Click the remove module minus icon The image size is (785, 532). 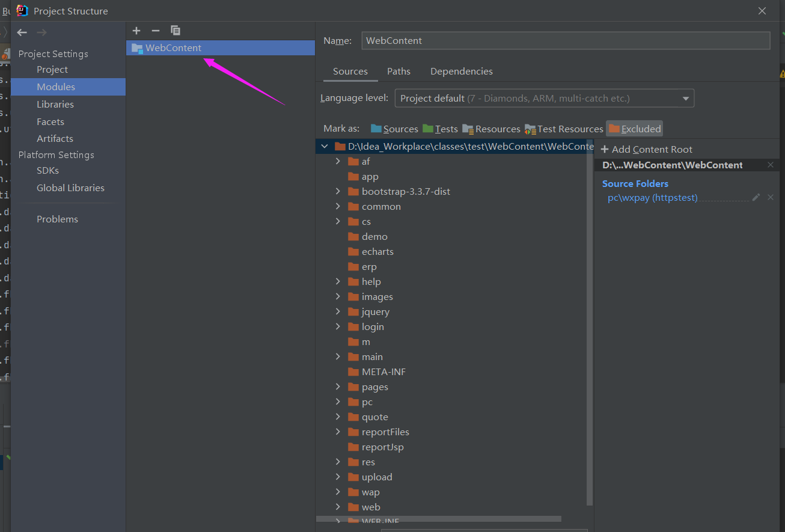coord(156,31)
